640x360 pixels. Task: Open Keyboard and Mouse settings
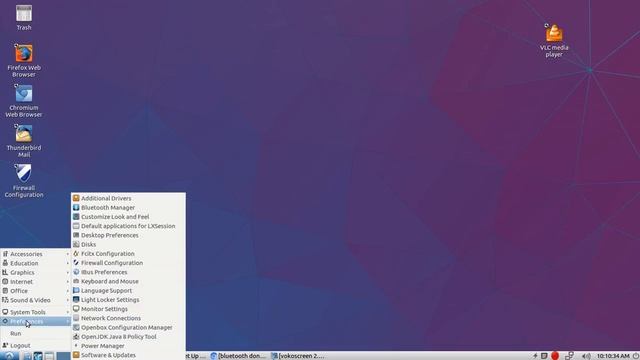128,281
